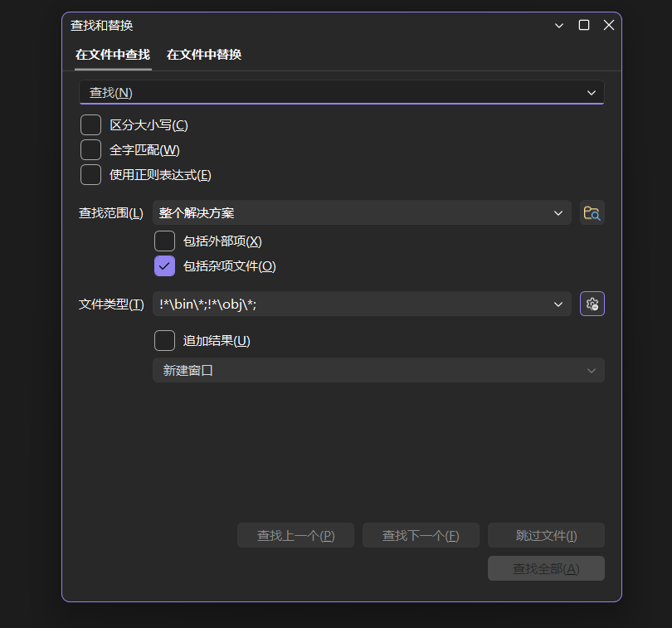This screenshot has width=672, height=628.
Task: Check the include external items option
Action: (164, 241)
